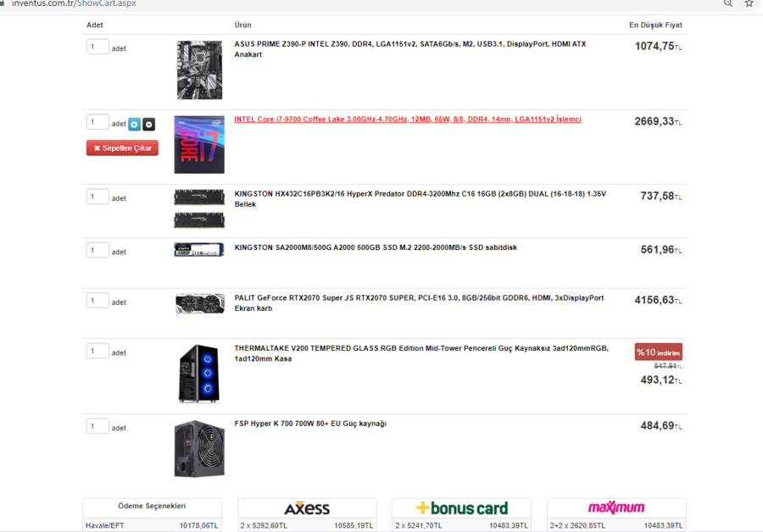Increase quantity of Intel Core i7-9700 item
The width and height of the screenshot is (763, 532).
click(134, 125)
